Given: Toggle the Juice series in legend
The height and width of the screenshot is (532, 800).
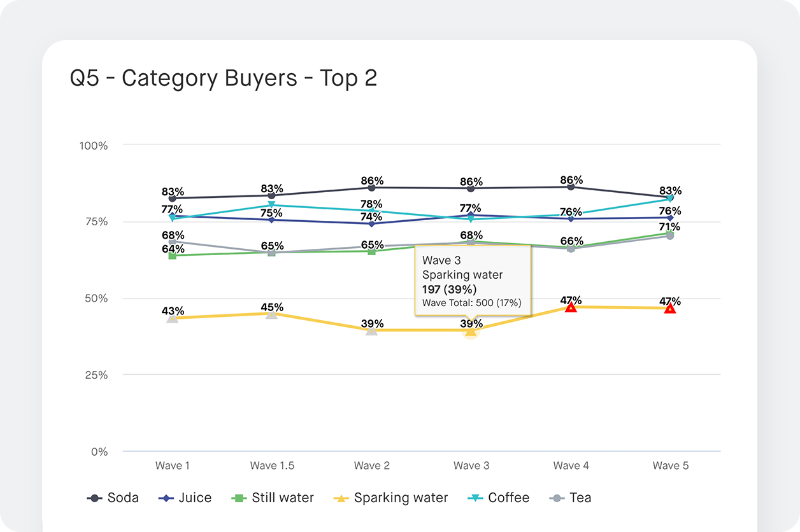Looking at the screenshot, I should pyautogui.click(x=185, y=498).
